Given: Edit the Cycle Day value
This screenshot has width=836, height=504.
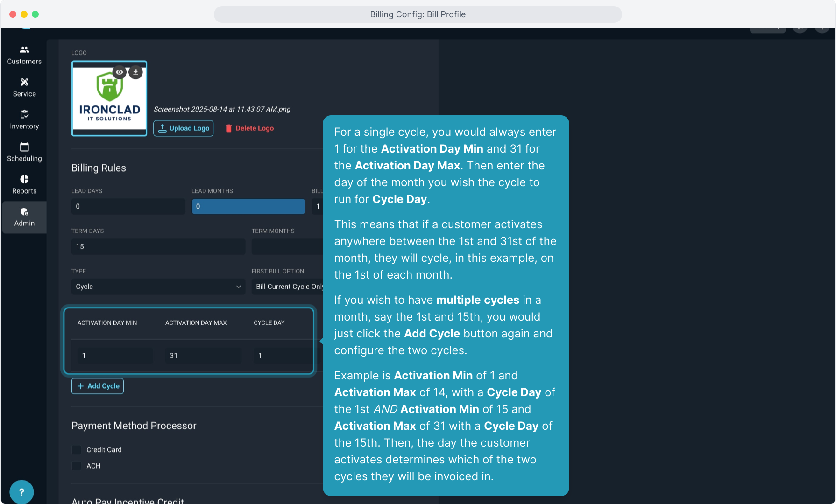Looking at the screenshot, I should click(x=283, y=356).
